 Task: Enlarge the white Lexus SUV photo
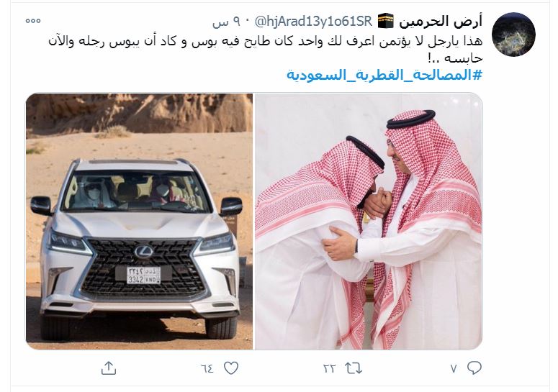coord(139,222)
